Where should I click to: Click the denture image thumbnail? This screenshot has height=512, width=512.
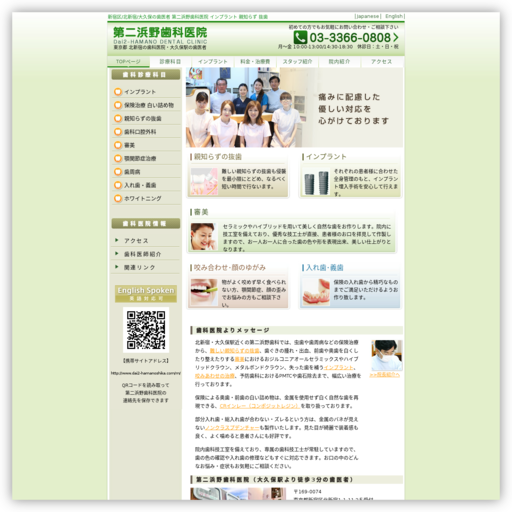pyautogui.click(x=316, y=292)
